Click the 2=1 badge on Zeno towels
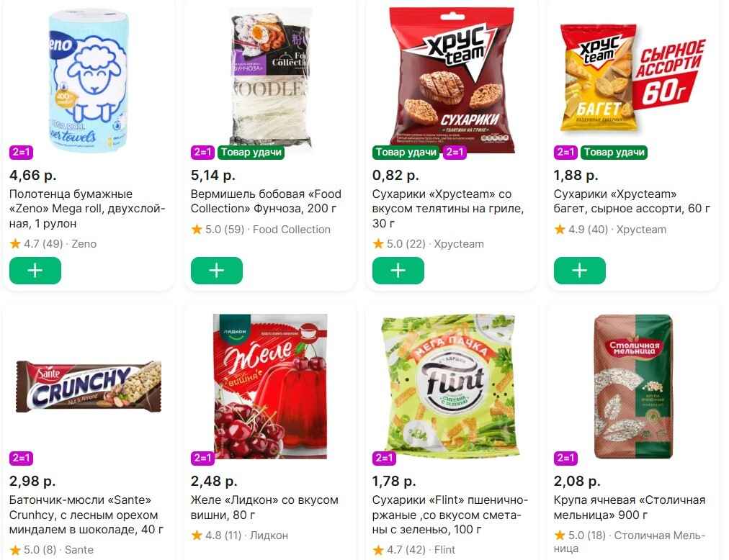The height and width of the screenshot is (560, 729). click(x=21, y=152)
